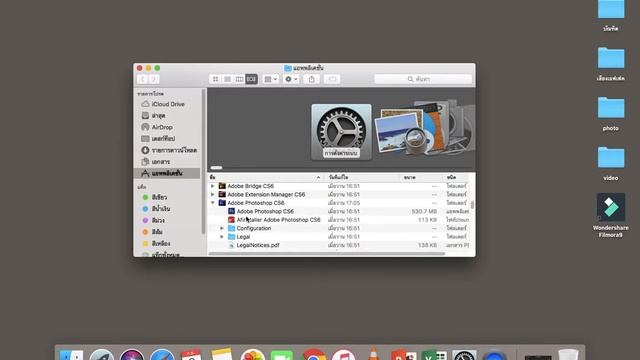Viewport: 640px width, 360px height.
Task: Click the Cover Flow scrubber handle
Action: tap(216, 167)
